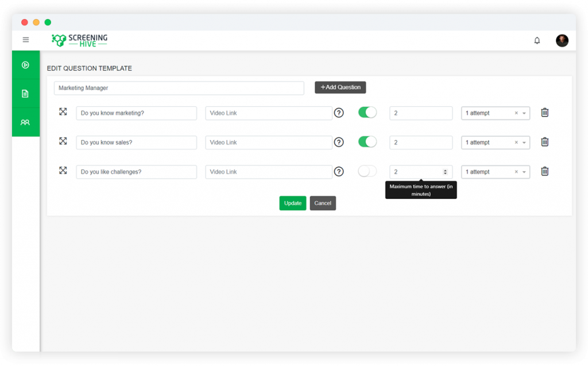588x366 pixels.
Task: Open notifications via the bell icon
Action: [x=537, y=40]
